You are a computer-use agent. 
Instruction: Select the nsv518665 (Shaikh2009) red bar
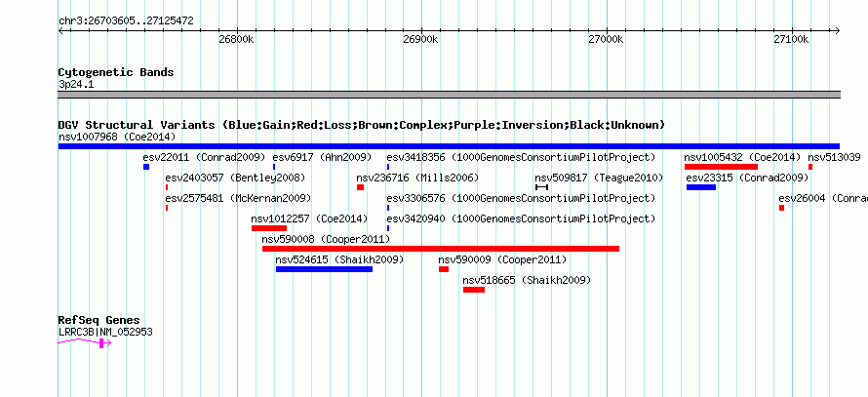click(474, 290)
